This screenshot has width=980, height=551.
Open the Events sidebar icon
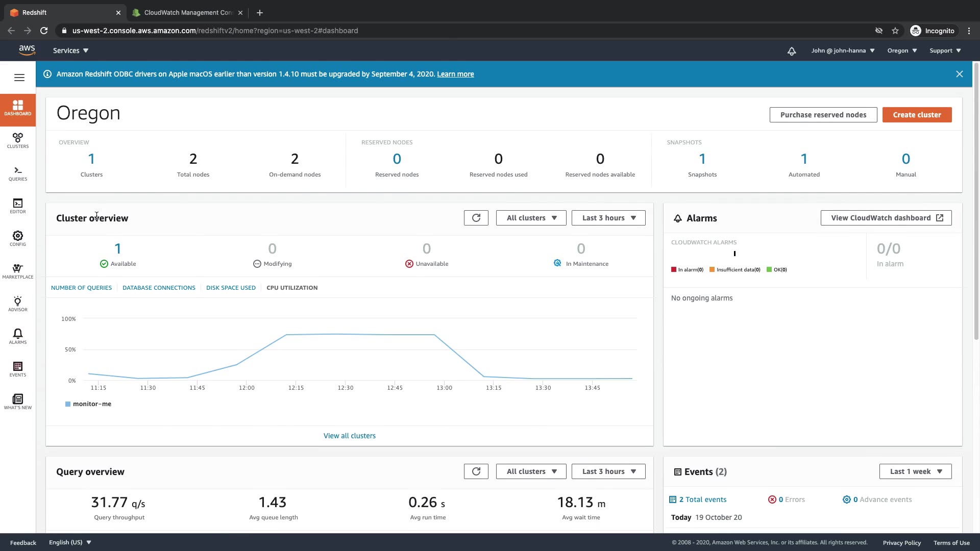18,369
